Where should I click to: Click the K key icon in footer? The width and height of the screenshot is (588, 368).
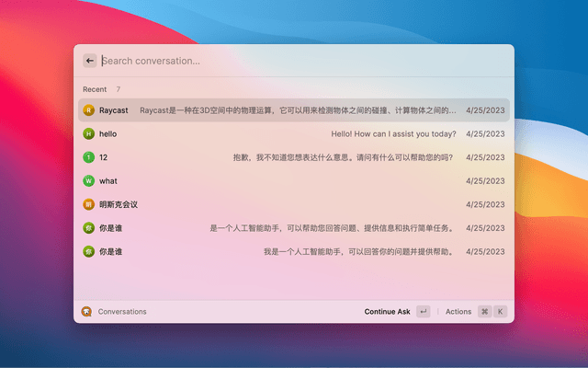tap(500, 312)
